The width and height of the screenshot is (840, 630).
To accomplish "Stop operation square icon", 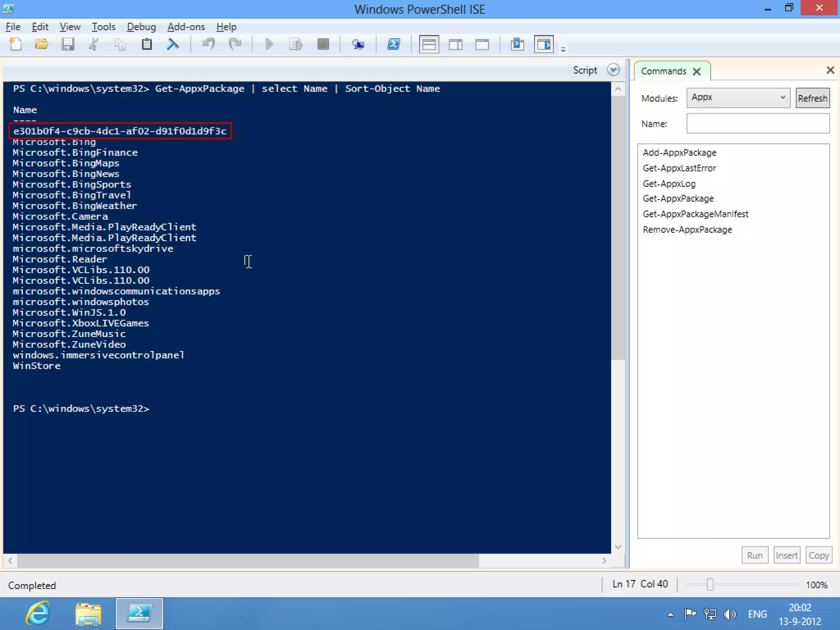I will 323,44.
